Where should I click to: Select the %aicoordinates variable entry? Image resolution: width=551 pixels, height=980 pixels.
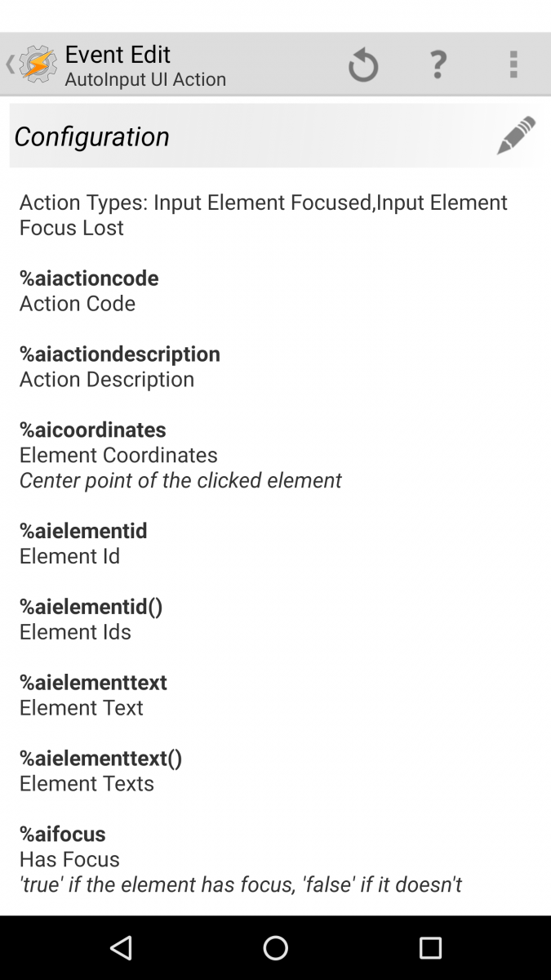coord(92,430)
